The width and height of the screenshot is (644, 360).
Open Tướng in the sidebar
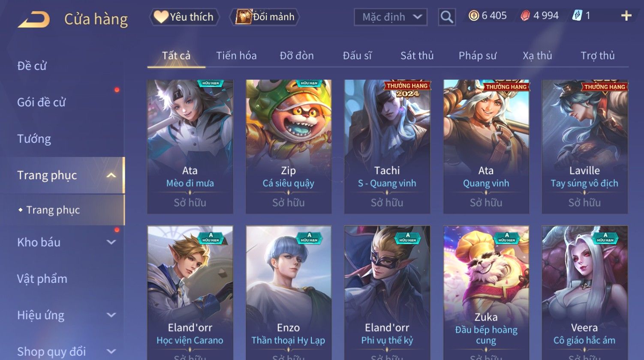pos(34,139)
